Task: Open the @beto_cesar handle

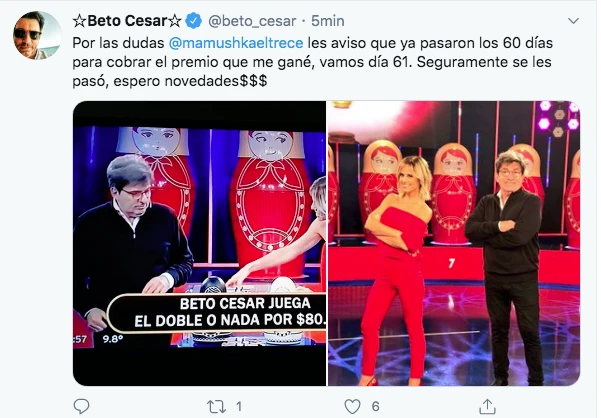Action: point(252,21)
